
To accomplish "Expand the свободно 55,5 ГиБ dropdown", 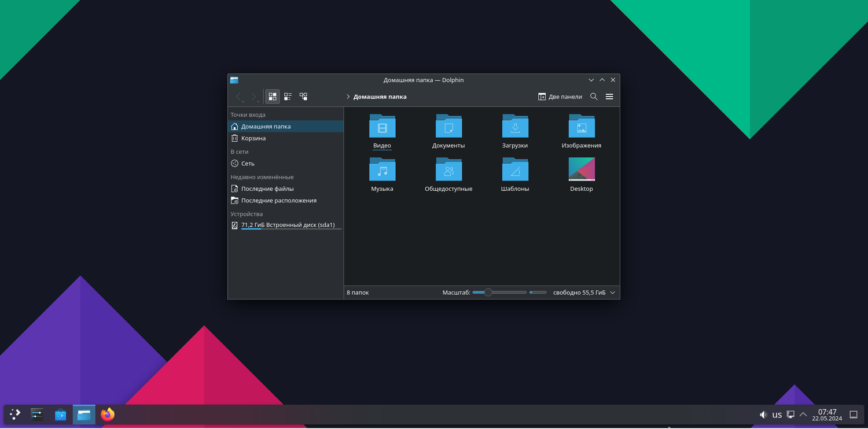I will pos(613,293).
